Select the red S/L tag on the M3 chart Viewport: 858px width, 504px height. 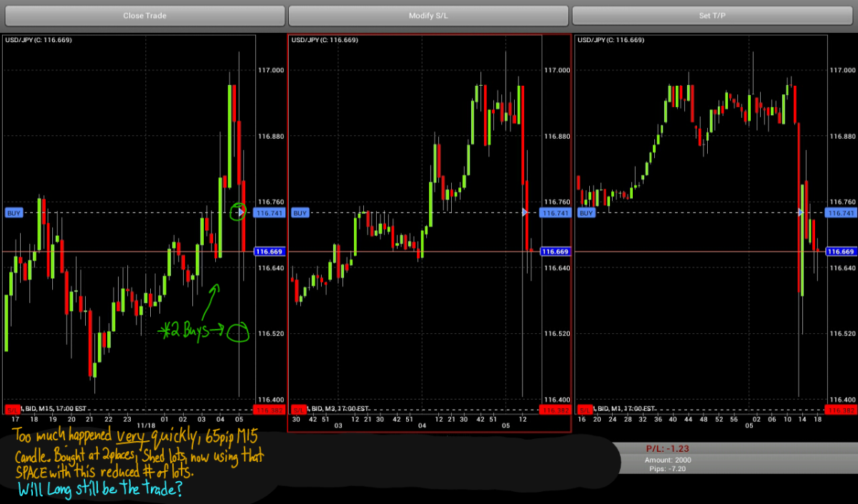(x=298, y=410)
